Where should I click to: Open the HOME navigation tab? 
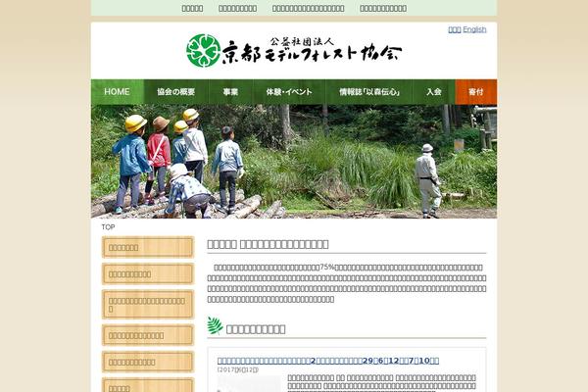(117, 92)
